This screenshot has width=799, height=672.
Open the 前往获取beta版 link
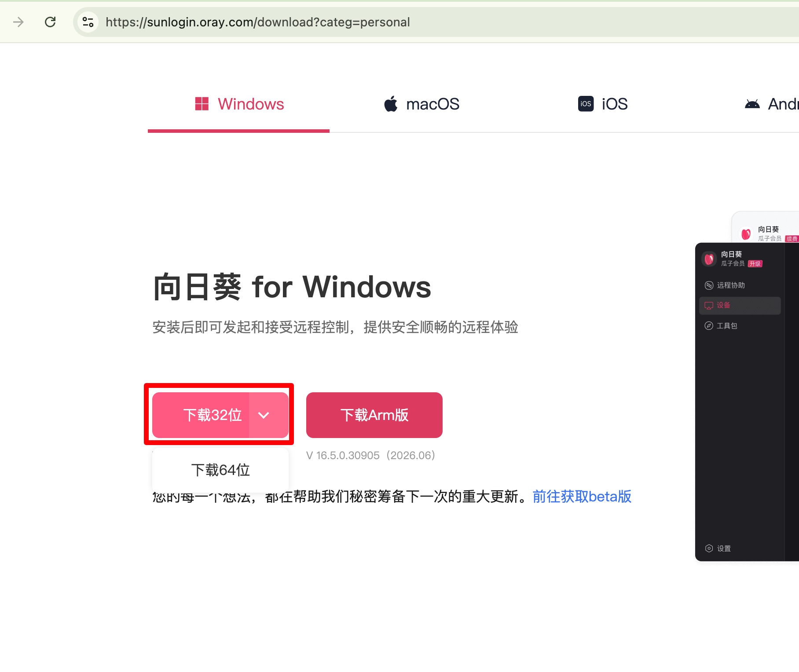pos(582,497)
